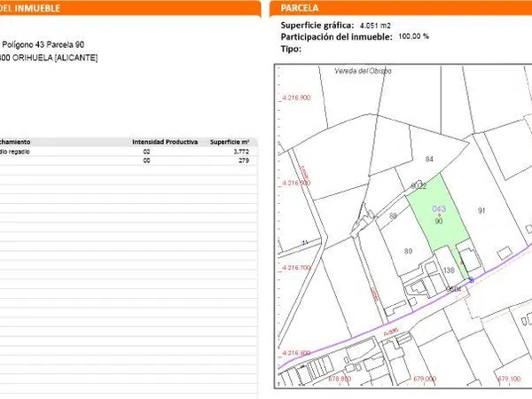Click the Vereda del Obispo map label

362,71
